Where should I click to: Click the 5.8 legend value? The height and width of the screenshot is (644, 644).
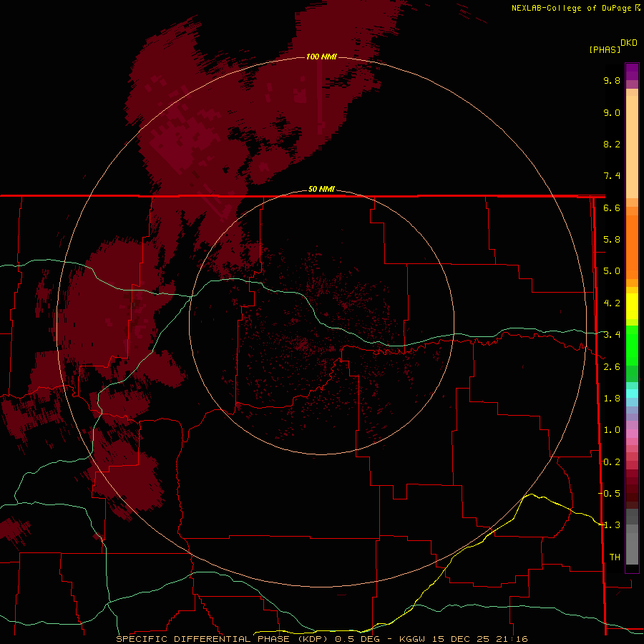click(x=612, y=240)
